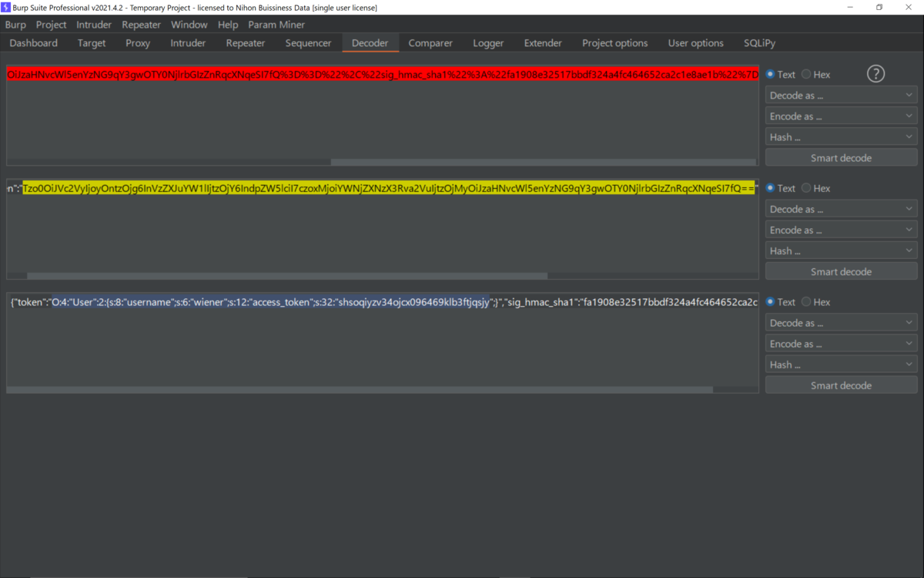Click second panel horizontal scrollbar thumb
Viewport: 924px width, 578px height.
pos(287,276)
